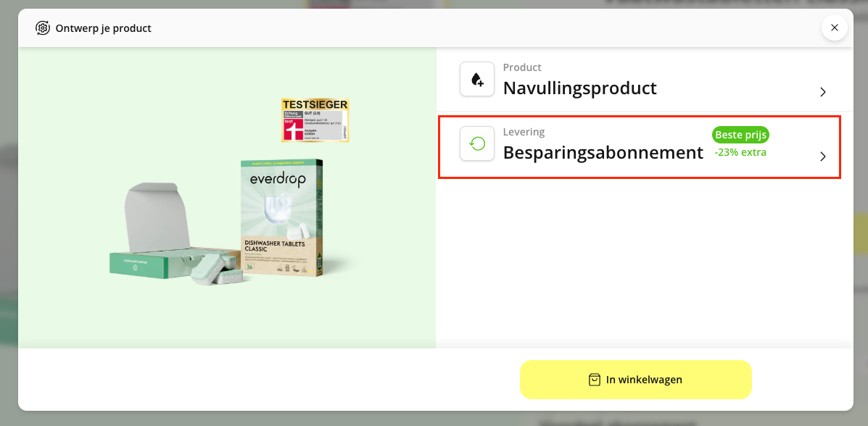868x426 pixels.
Task: Click the gear icon beside Ontwerp je product
Action: point(42,28)
